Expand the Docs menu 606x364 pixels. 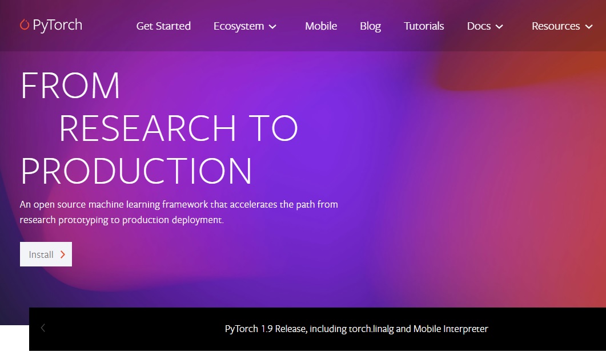coord(485,26)
